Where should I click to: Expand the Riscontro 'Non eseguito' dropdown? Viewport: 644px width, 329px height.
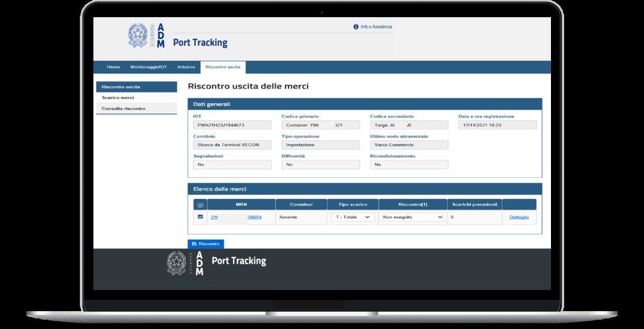point(412,217)
